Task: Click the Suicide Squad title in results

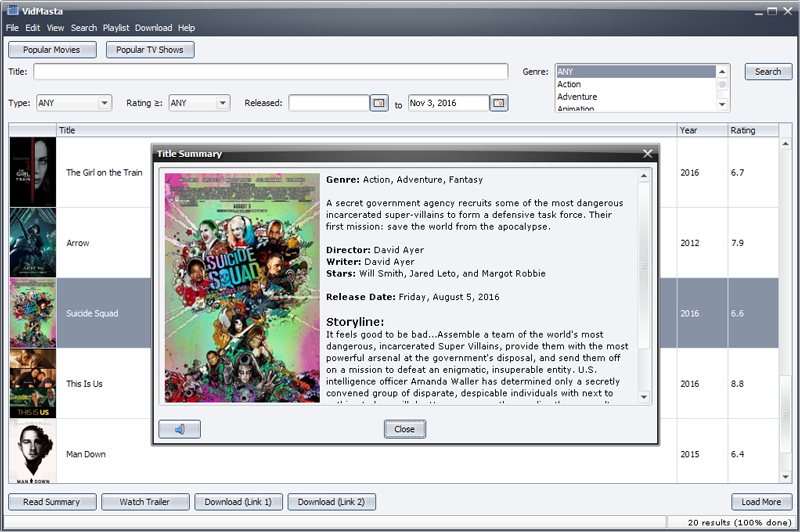Action: (x=92, y=313)
